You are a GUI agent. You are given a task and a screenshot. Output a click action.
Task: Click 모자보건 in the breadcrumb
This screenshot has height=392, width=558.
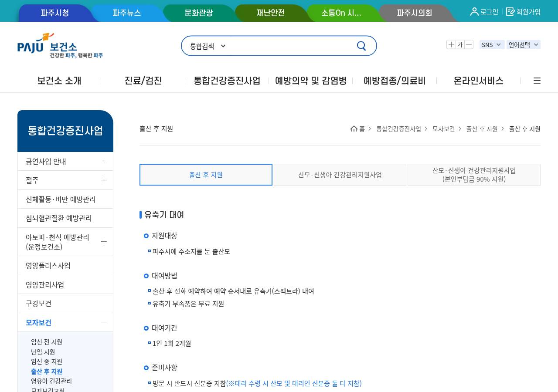point(443,129)
